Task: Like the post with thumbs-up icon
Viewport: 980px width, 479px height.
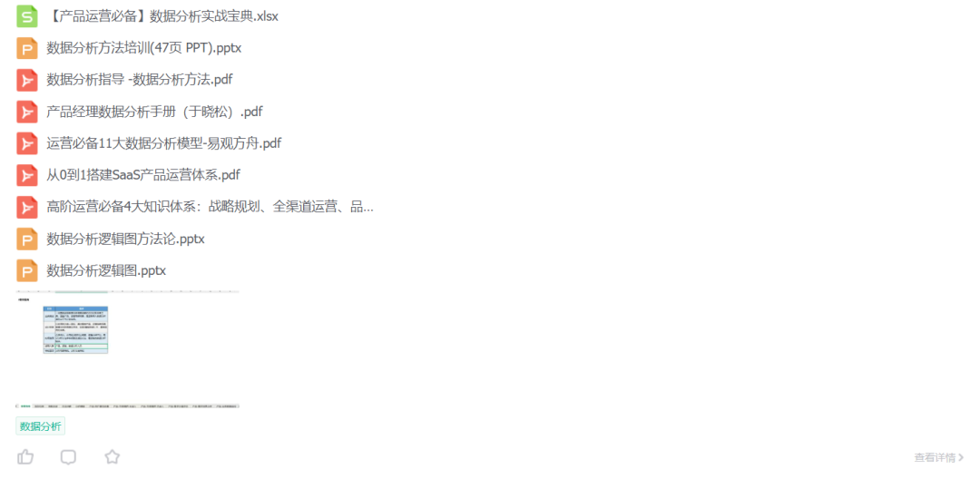Action: (25, 457)
